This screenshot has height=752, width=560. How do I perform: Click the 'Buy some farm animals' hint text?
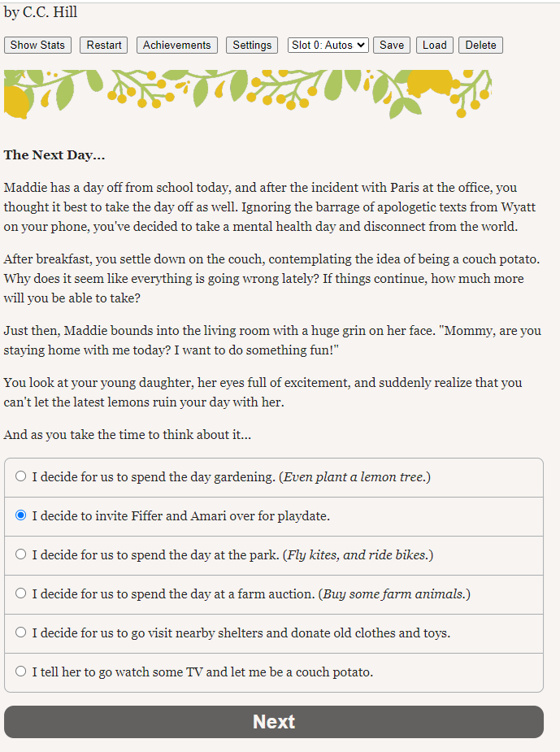point(394,593)
